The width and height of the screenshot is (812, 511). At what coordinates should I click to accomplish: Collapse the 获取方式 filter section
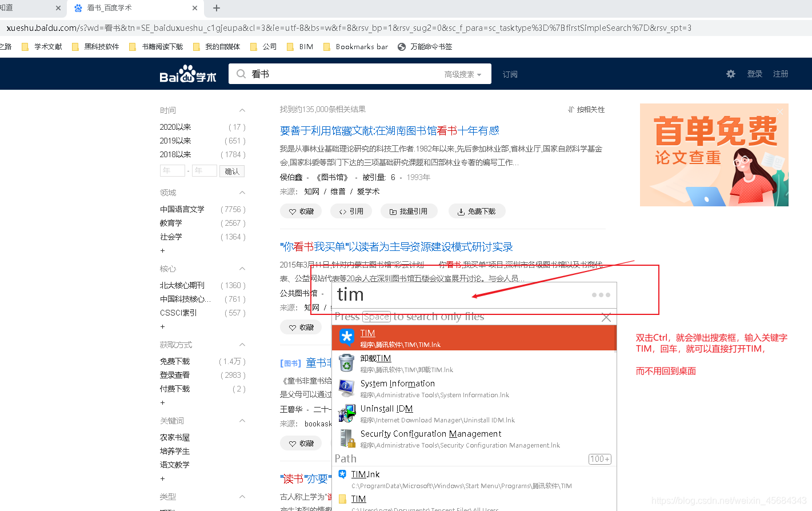click(x=242, y=345)
